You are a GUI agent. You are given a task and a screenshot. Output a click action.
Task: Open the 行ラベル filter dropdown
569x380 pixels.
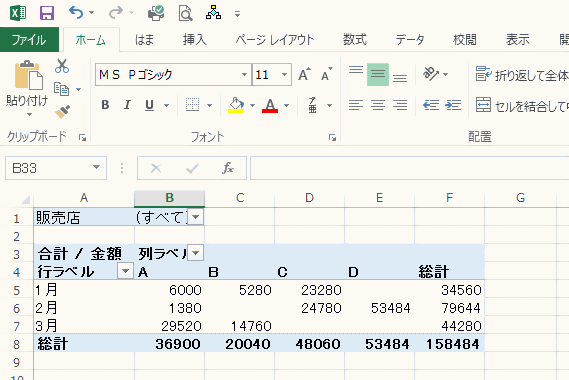[126, 271]
